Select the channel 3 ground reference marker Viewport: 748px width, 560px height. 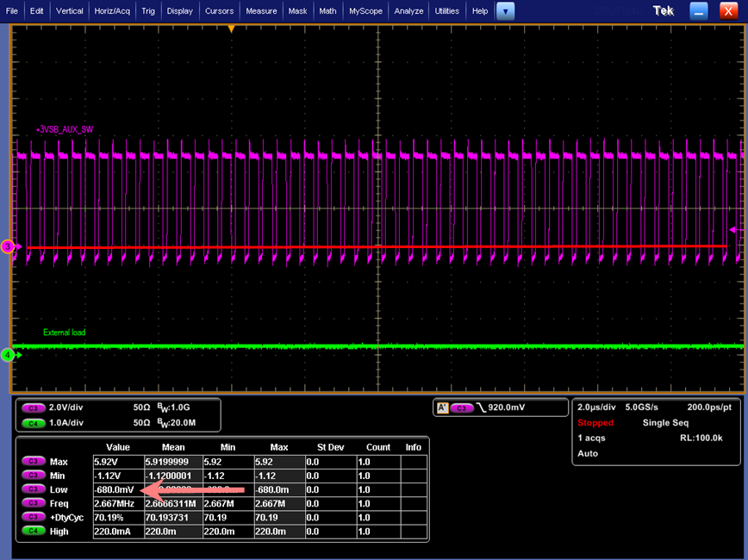pyautogui.click(x=9, y=247)
